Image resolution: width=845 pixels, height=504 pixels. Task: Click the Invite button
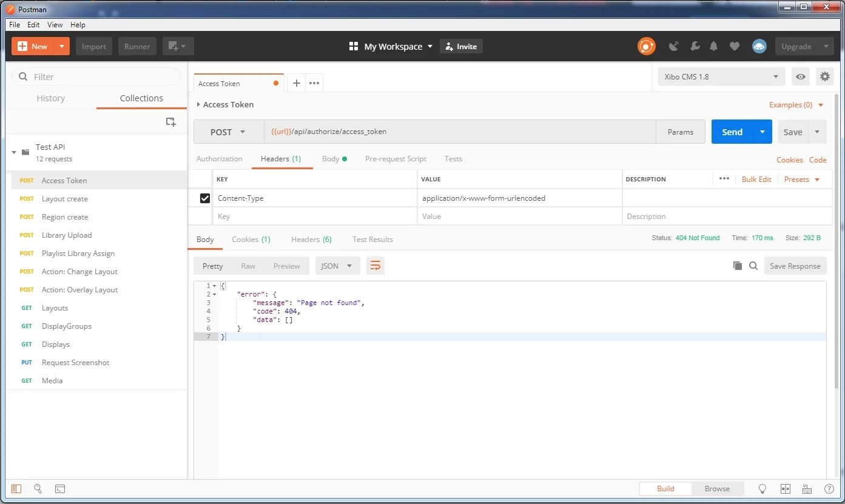coord(461,46)
